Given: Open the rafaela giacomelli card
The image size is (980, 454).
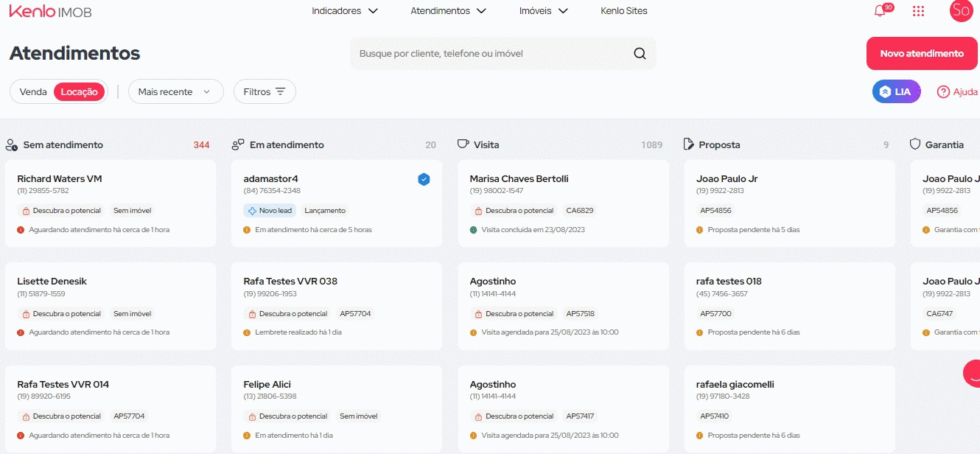Looking at the screenshot, I should pos(790,409).
